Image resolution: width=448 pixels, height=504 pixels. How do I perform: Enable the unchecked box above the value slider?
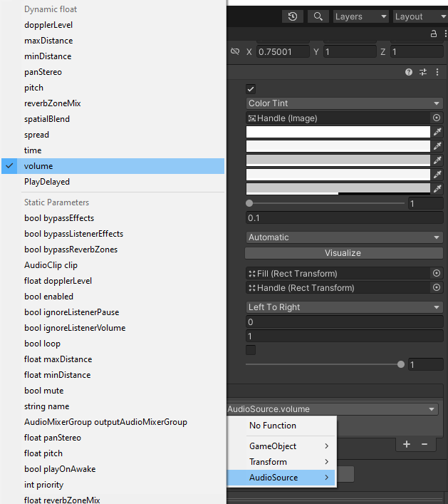[251, 350]
